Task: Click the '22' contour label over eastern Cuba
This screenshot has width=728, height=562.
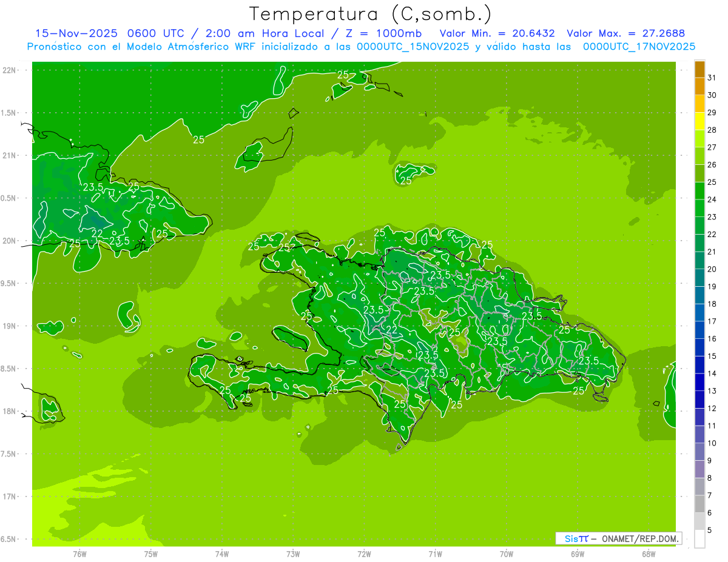Action: (x=97, y=233)
